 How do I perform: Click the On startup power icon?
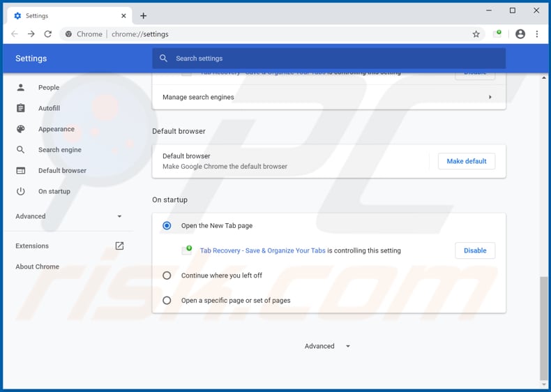(x=21, y=191)
